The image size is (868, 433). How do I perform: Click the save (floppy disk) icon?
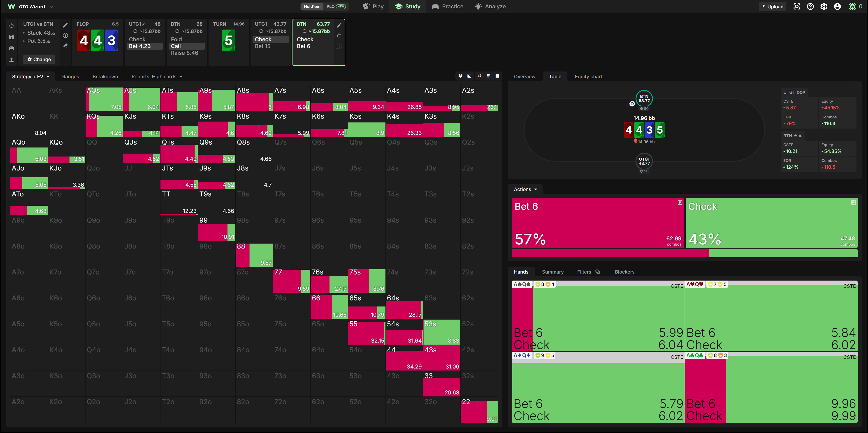tap(12, 37)
